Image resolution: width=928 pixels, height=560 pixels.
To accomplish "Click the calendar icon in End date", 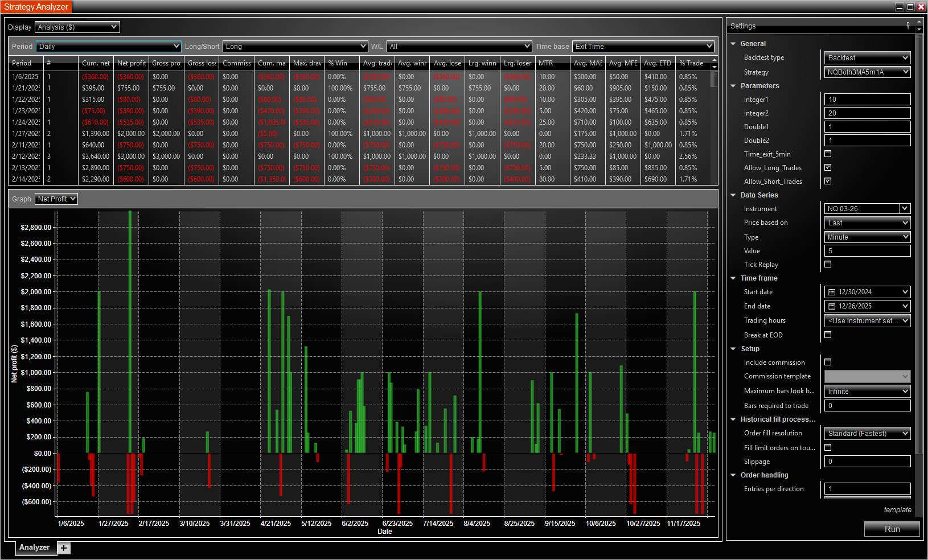I will (x=832, y=306).
